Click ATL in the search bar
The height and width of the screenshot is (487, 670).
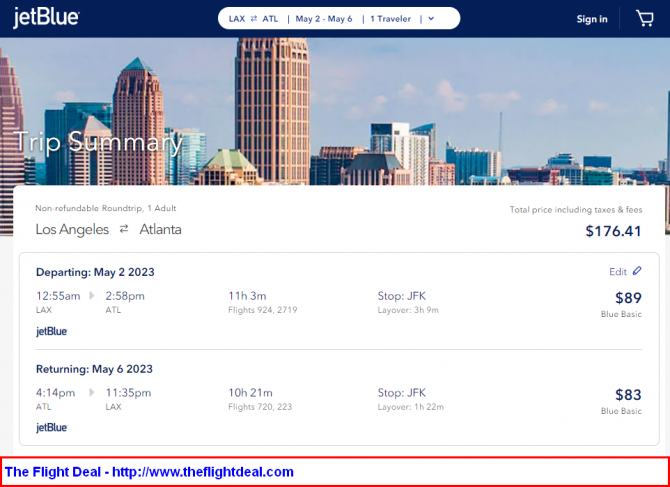(x=270, y=19)
